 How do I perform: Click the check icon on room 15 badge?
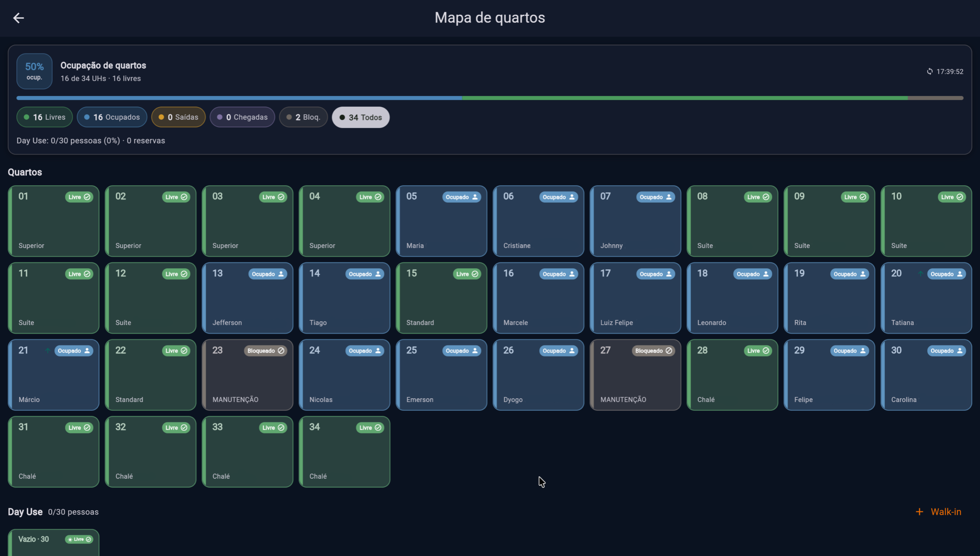click(475, 274)
